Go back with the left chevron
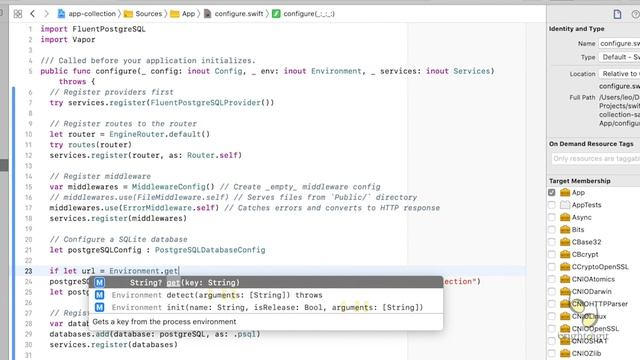Screen dimensions: 640x360 coord(33,14)
